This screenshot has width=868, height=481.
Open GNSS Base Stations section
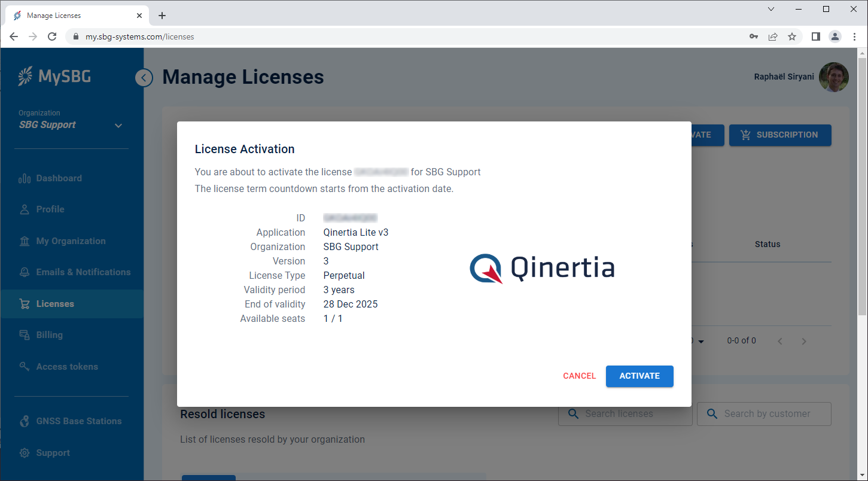click(78, 421)
